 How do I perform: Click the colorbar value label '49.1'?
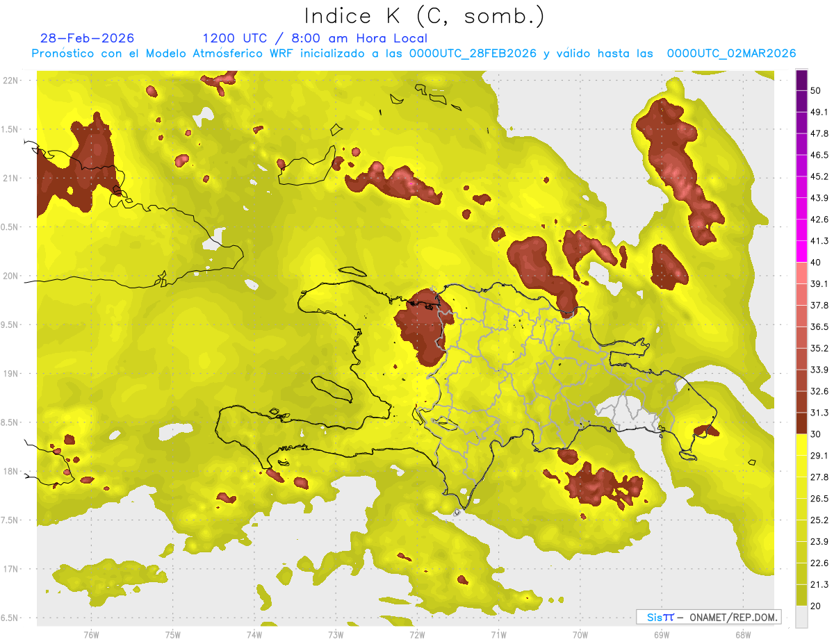819,111
